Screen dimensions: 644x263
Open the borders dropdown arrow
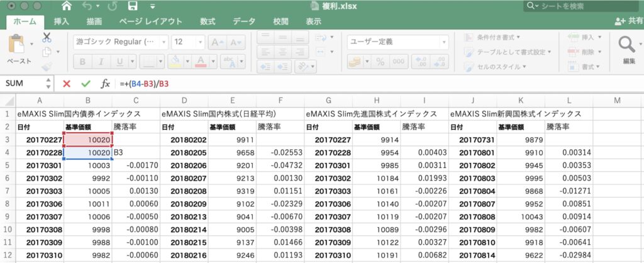(x=160, y=62)
